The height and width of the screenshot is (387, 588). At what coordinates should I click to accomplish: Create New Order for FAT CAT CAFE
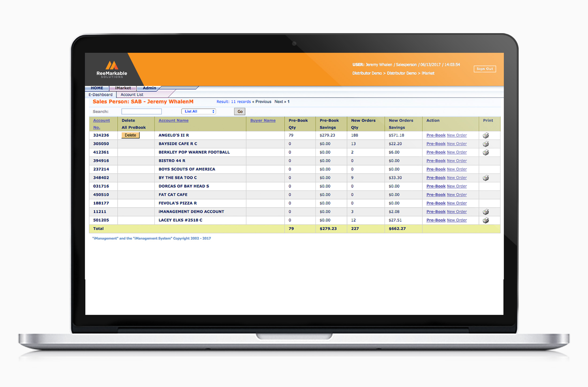[457, 195]
